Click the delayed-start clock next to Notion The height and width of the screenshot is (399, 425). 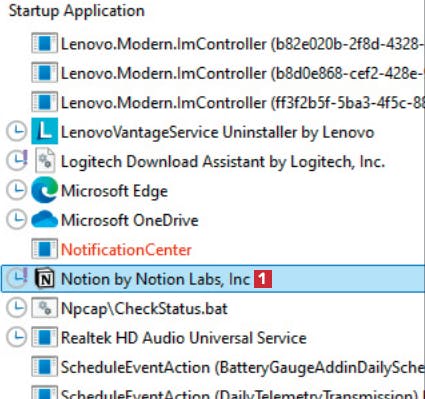[x=17, y=278]
